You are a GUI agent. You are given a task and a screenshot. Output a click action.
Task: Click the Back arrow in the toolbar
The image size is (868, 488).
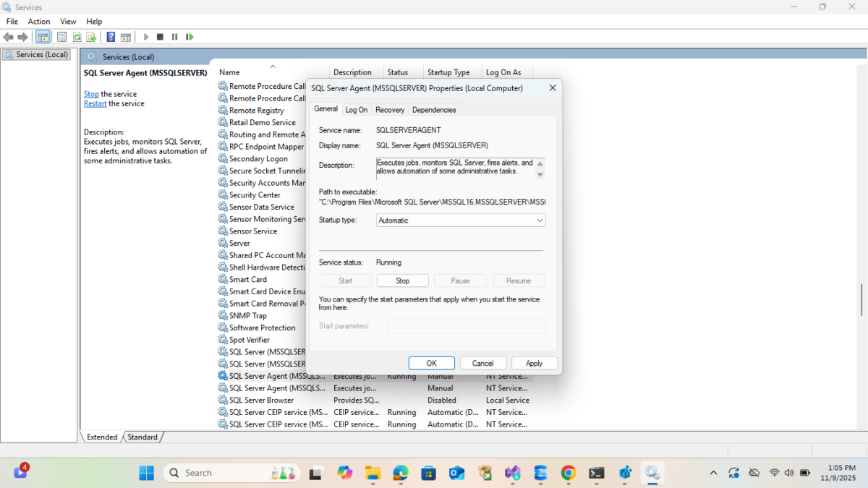pyautogui.click(x=9, y=37)
